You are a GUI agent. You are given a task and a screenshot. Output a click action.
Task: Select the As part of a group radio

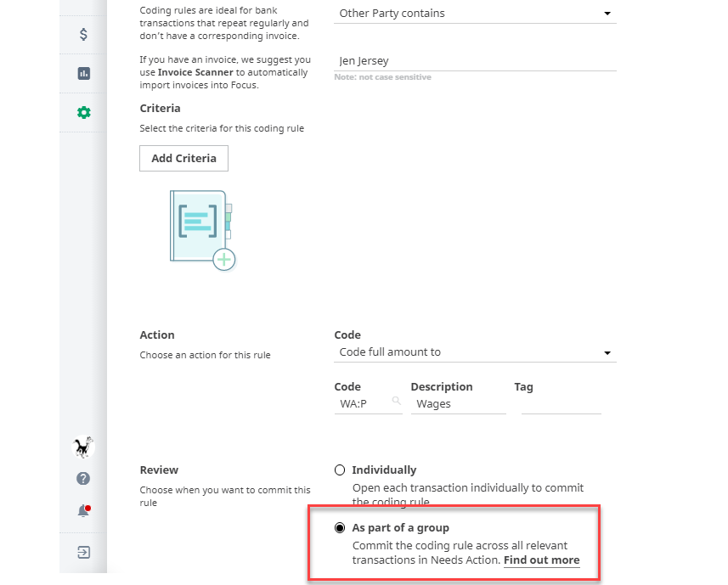(x=340, y=527)
